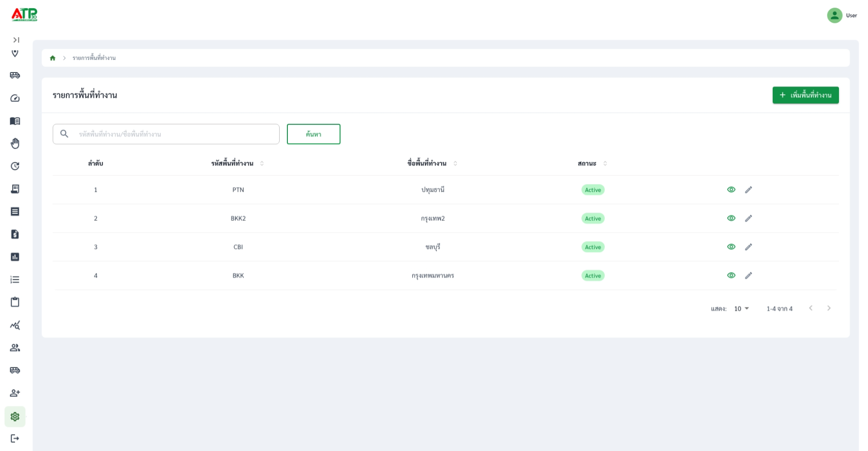This screenshot has width=868, height=451.
Task: Open the numbered list icon in sidebar
Action: (15, 279)
